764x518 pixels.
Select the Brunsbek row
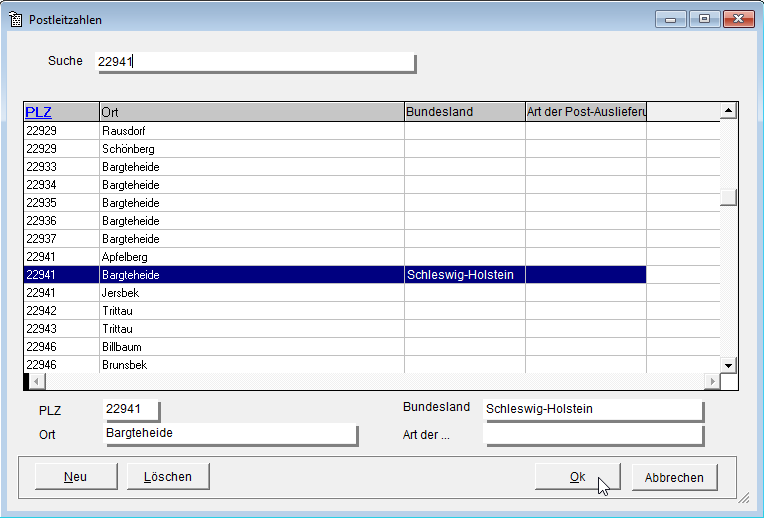point(372,365)
